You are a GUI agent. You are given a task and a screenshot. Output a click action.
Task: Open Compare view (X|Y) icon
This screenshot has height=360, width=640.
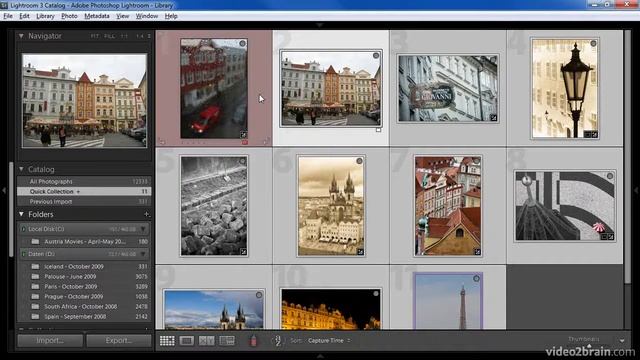point(207,340)
